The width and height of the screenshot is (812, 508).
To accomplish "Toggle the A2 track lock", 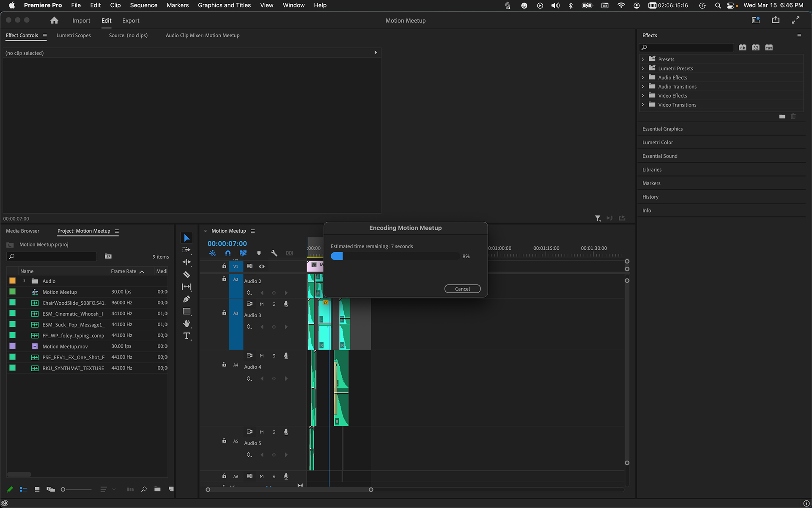I will [x=224, y=279].
